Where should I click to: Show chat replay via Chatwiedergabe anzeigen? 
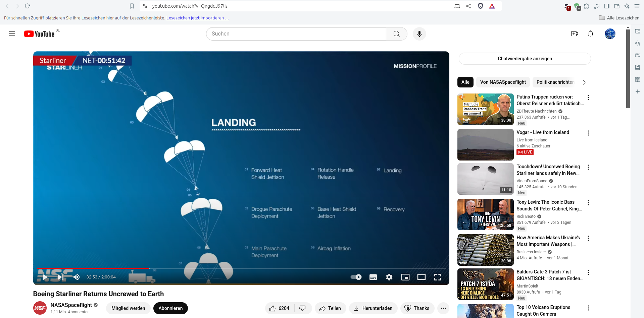coord(525,59)
